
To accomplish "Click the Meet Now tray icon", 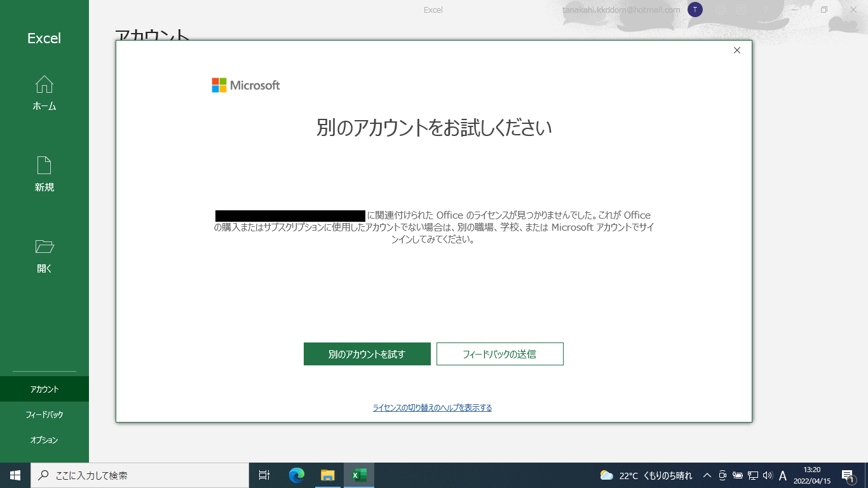I will click(x=722, y=475).
